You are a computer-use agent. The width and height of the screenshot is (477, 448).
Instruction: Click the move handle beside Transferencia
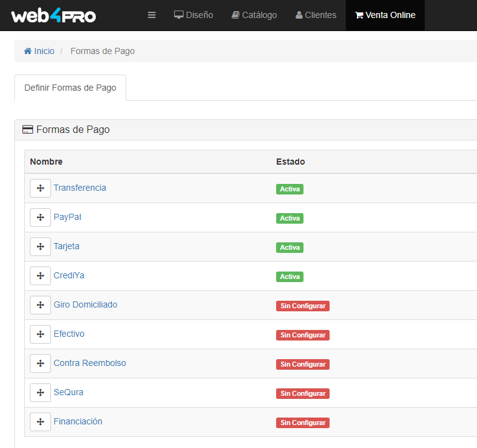click(x=40, y=188)
